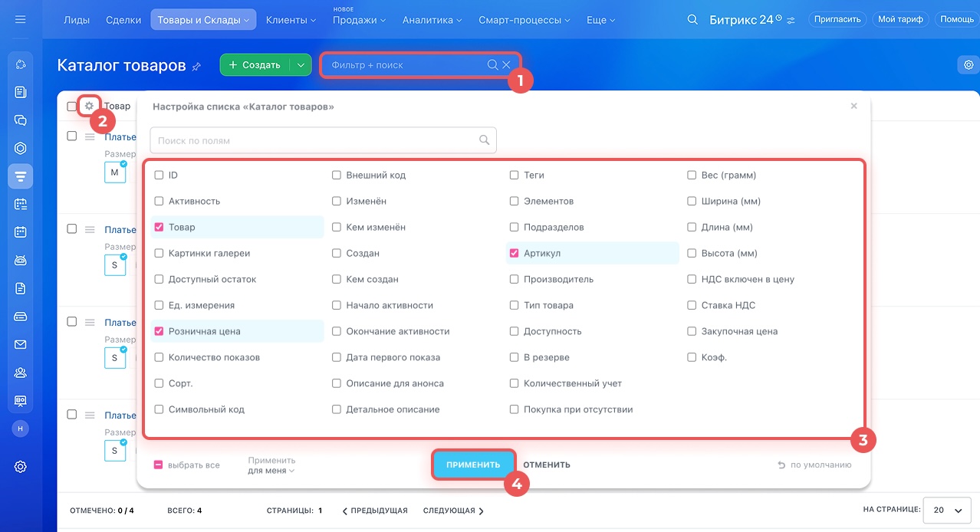Click the ОТМЕНИТЬ link

(547, 465)
